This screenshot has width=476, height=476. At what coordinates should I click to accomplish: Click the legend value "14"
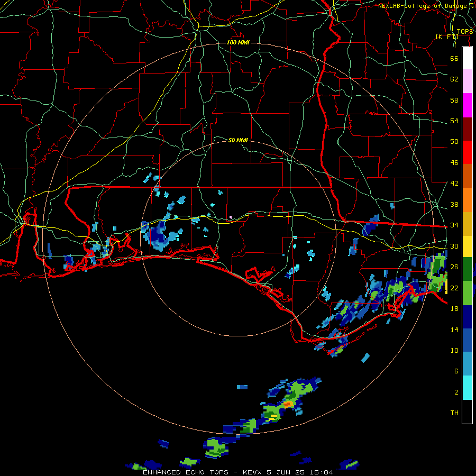coord(454,329)
